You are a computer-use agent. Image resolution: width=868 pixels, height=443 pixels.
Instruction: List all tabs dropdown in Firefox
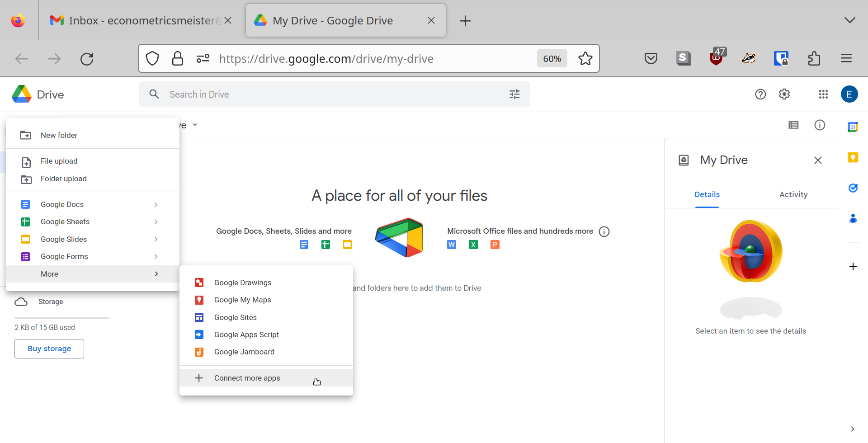coord(850,20)
